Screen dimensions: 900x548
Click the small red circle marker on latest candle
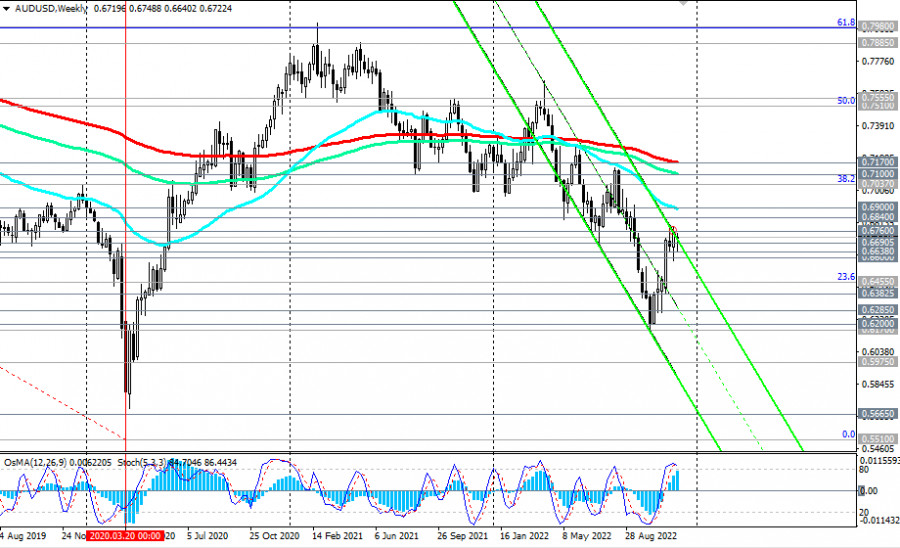(673, 229)
